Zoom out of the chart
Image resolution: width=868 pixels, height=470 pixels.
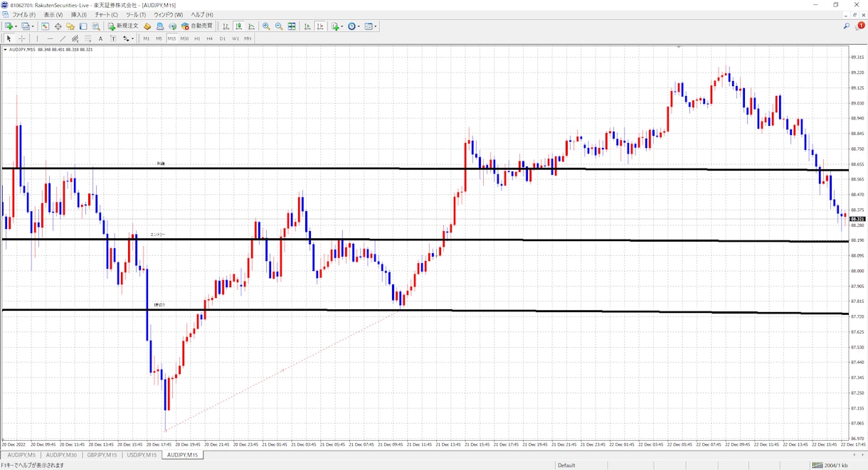pyautogui.click(x=279, y=26)
